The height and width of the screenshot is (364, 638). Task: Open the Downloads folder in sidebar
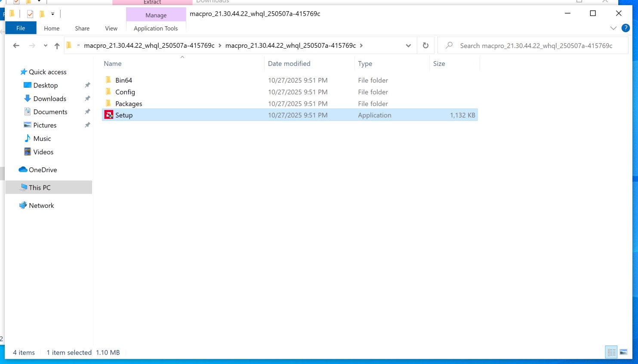click(x=50, y=99)
